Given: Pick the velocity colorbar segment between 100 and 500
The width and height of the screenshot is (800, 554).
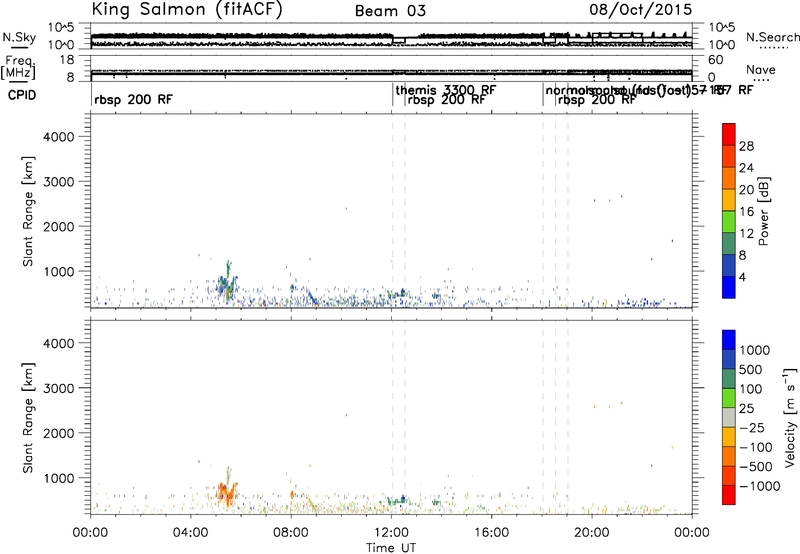Looking at the screenshot, I should 729,379.
